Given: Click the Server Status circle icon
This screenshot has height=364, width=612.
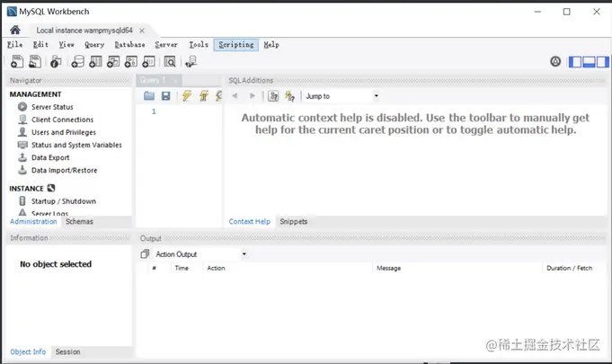Looking at the screenshot, I should coord(22,107).
